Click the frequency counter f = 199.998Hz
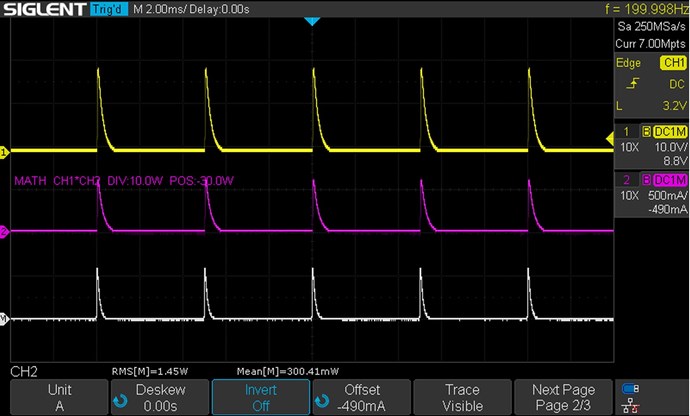The width and height of the screenshot is (690, 416). click(647, 9)
